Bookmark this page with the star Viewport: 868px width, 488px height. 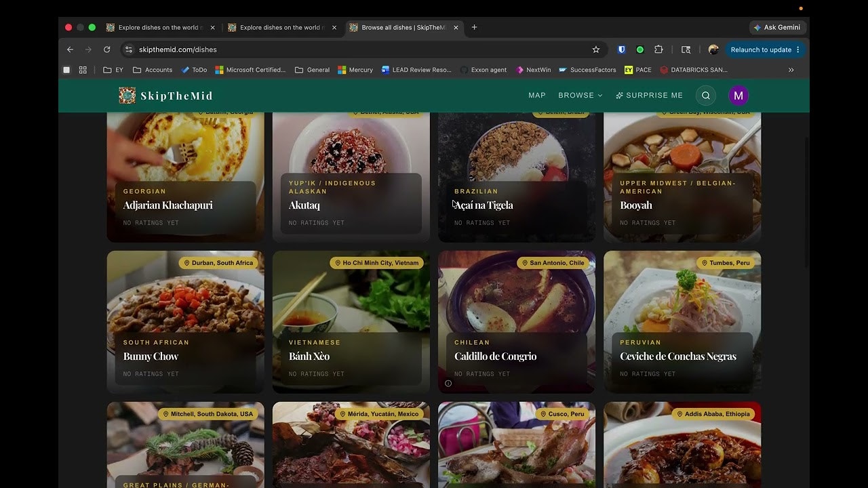tap(596, 49)
